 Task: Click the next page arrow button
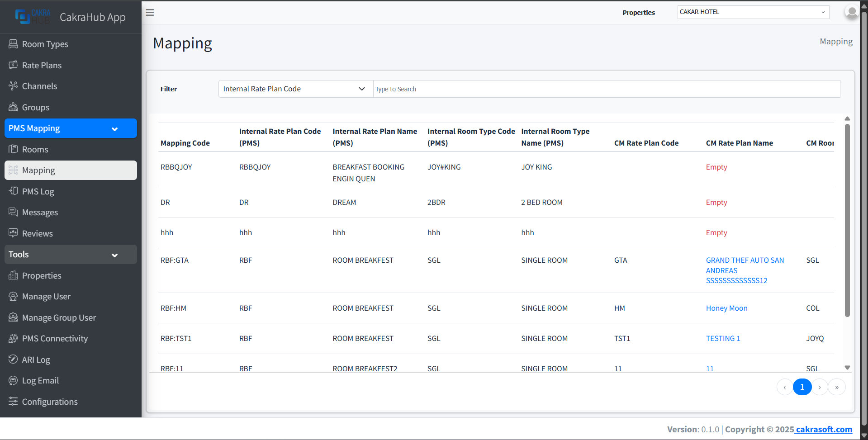tap(819, 387)
